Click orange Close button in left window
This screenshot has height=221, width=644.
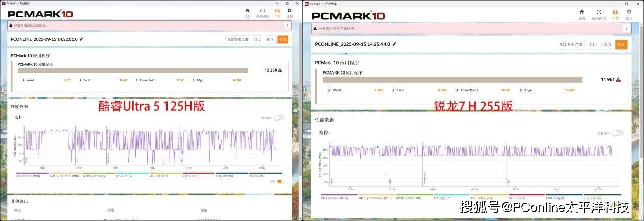pyautogui.click(x=282, y=39)
